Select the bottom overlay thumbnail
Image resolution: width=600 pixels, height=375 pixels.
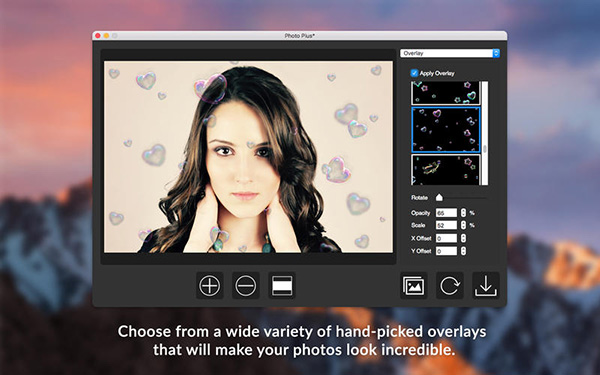(x=445, y=170)
